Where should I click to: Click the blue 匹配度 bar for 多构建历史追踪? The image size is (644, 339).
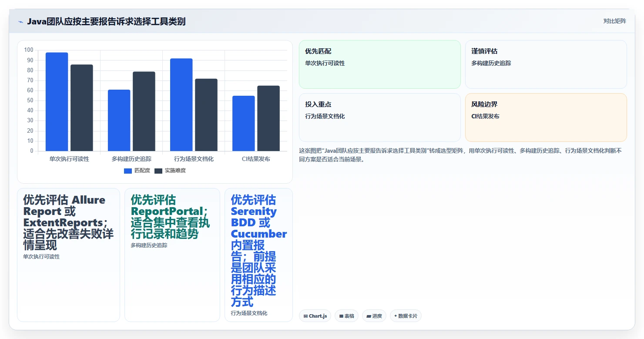tap(119, 121)
